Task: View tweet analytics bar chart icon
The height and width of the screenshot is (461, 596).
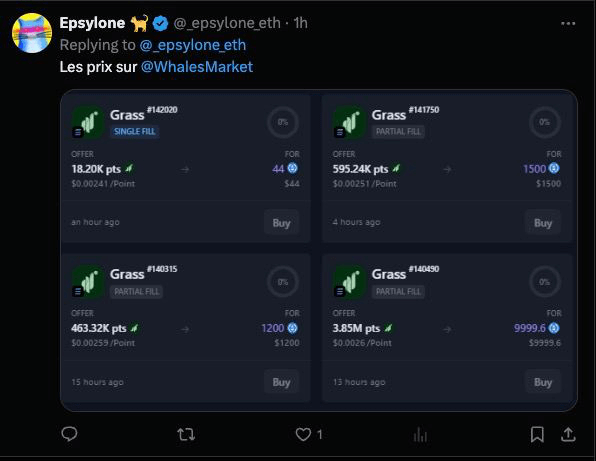Action: click(420, 435)
